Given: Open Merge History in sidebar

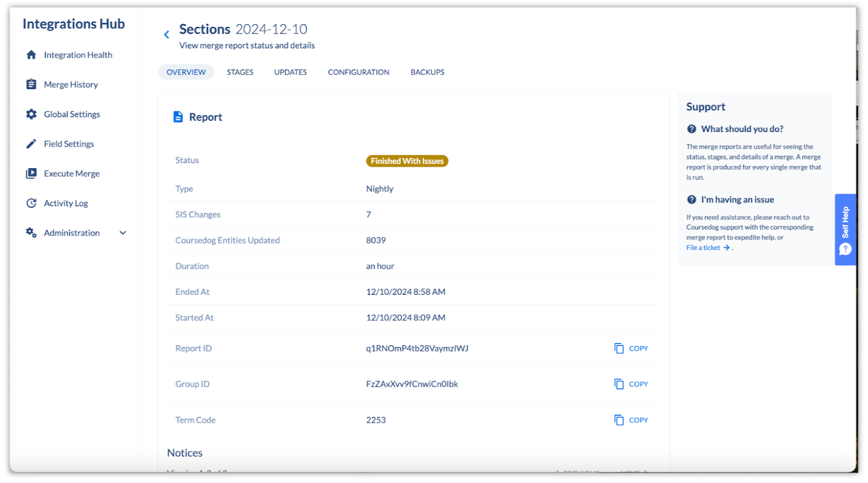Looking at the screenshot, I should coord(71,85).
